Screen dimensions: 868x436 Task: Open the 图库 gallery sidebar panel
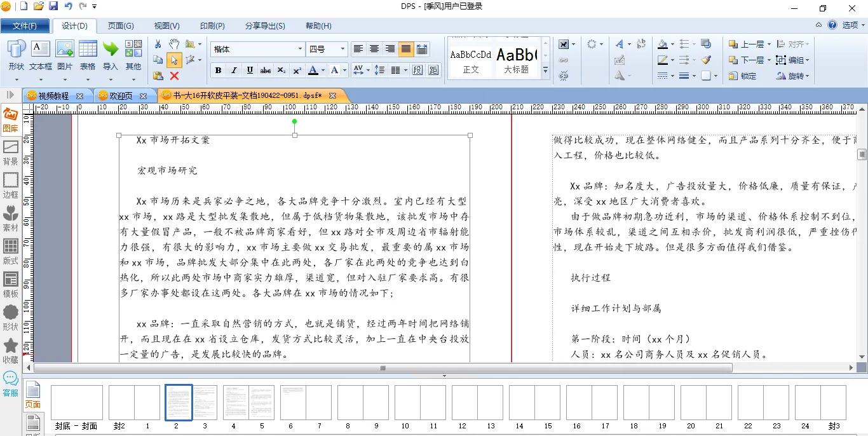(10, 120)
